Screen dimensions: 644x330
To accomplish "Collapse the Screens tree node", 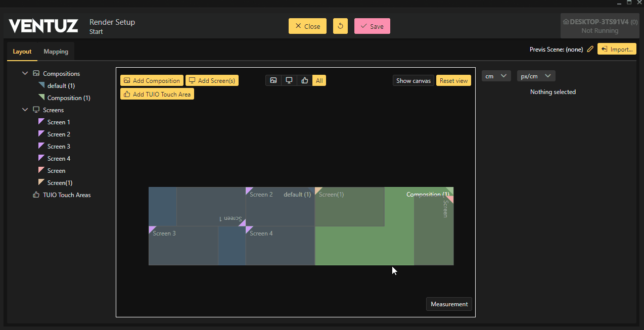I will tap(25, 110).
